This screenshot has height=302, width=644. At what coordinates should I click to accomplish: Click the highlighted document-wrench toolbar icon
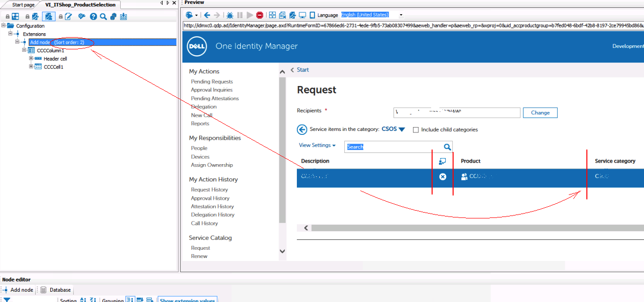[49, 17]
